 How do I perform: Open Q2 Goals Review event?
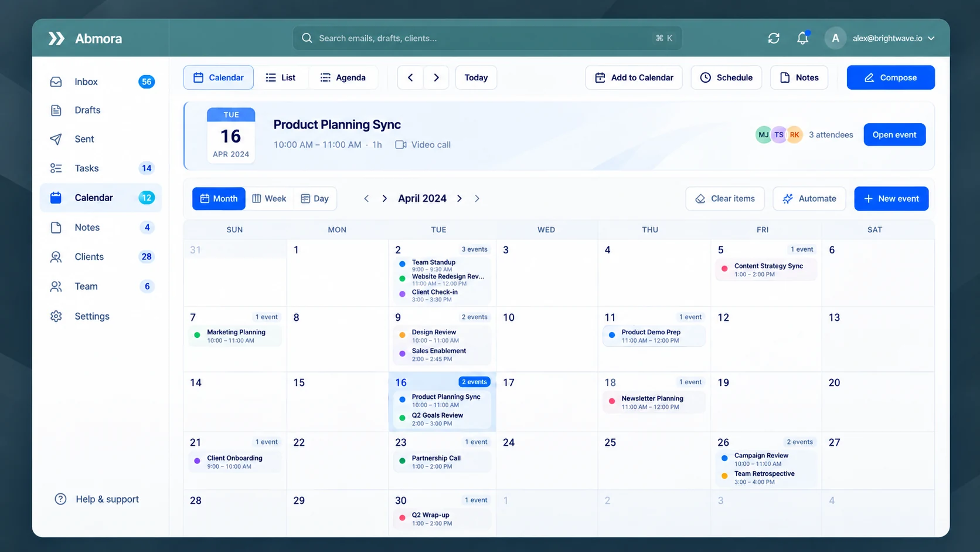coord(442,419)
